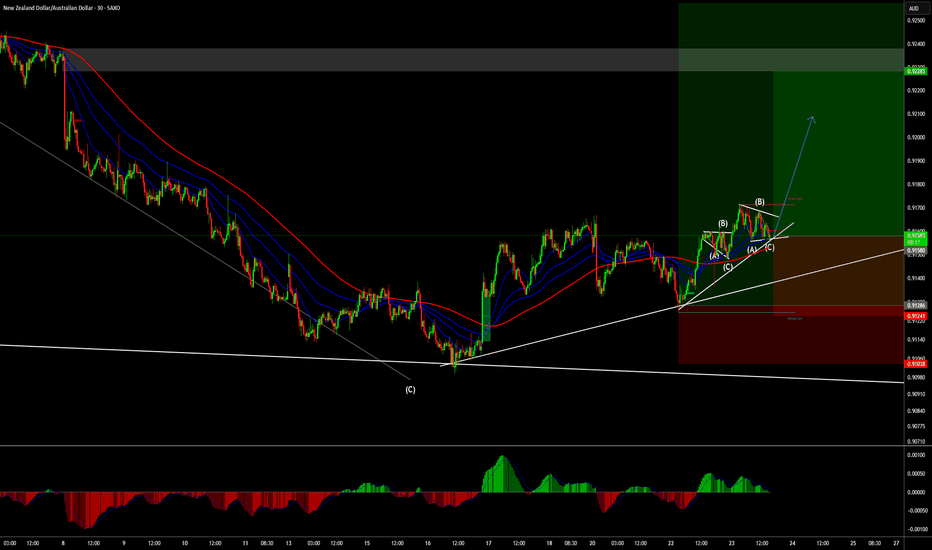The width and height of the screenshot is (932, 550).
Task: Click the 0.91400 price axis value
Action: click(x=915, y=278)
